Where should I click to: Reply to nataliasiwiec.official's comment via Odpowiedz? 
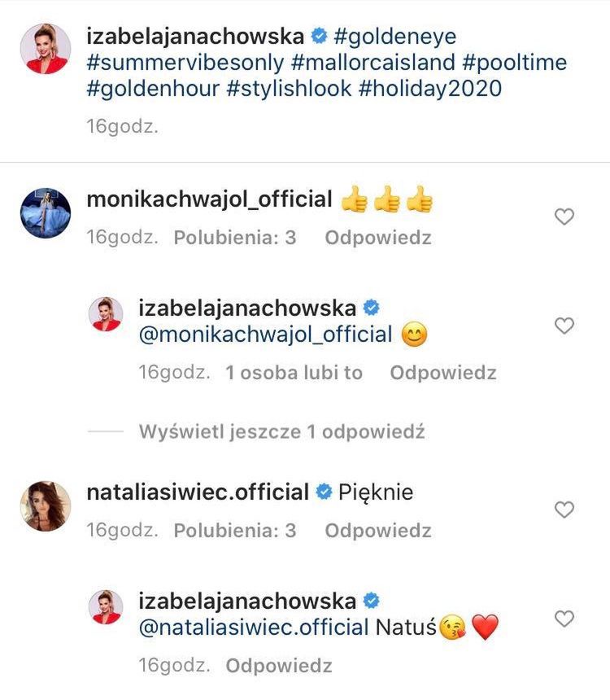coord(377,531)
